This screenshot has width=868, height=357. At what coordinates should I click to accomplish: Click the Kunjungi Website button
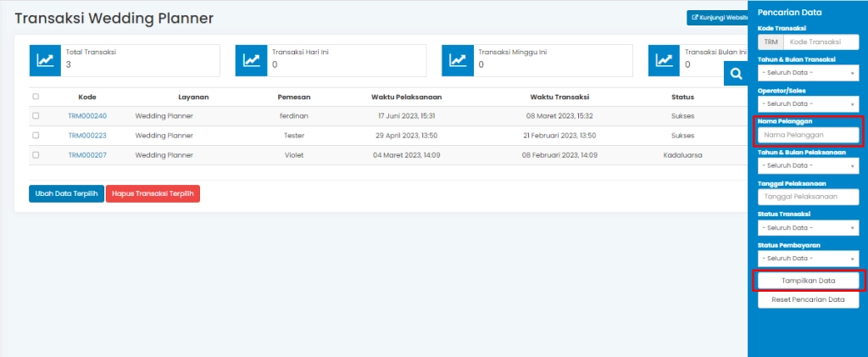(x=719, y=17)
